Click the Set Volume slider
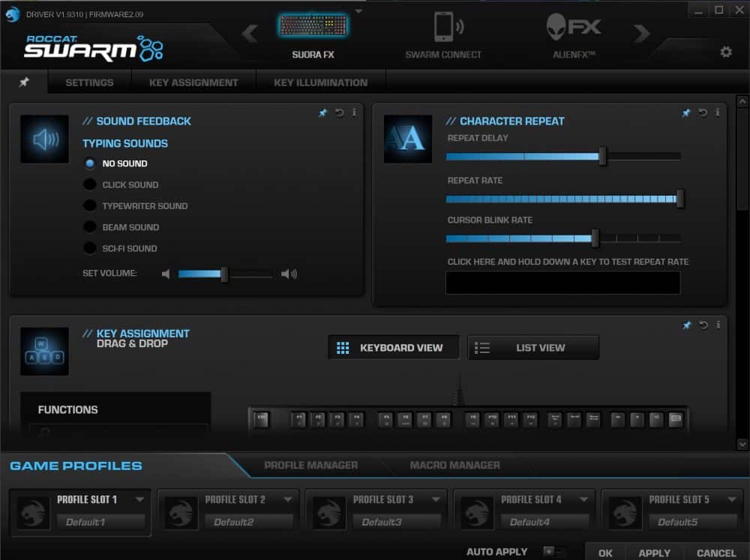750x560 pixels. (x=225, y=274)
